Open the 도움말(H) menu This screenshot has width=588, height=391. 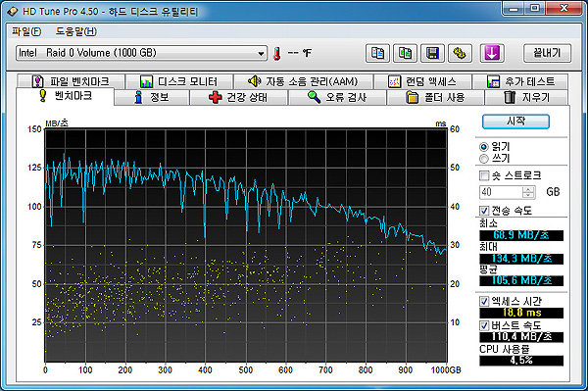click(x=76, y=31)
